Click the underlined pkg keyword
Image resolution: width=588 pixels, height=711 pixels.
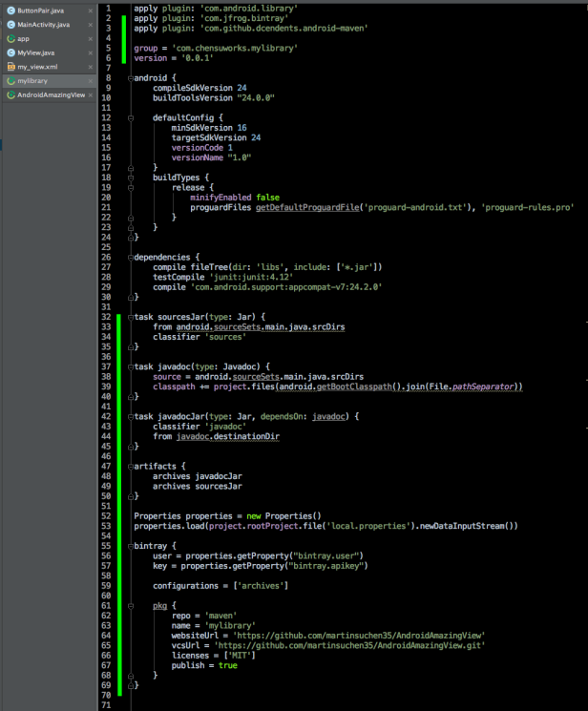(159, 606)
